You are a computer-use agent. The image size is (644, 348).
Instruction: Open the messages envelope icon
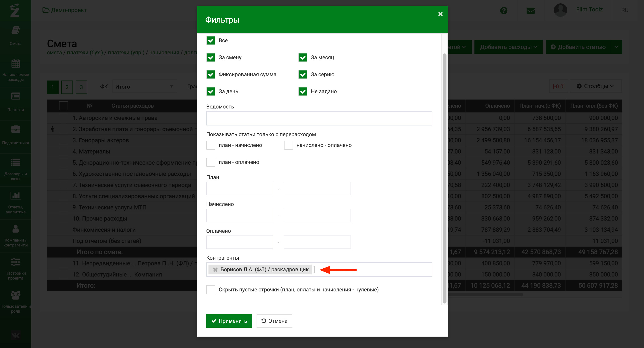tap(531, 11)
